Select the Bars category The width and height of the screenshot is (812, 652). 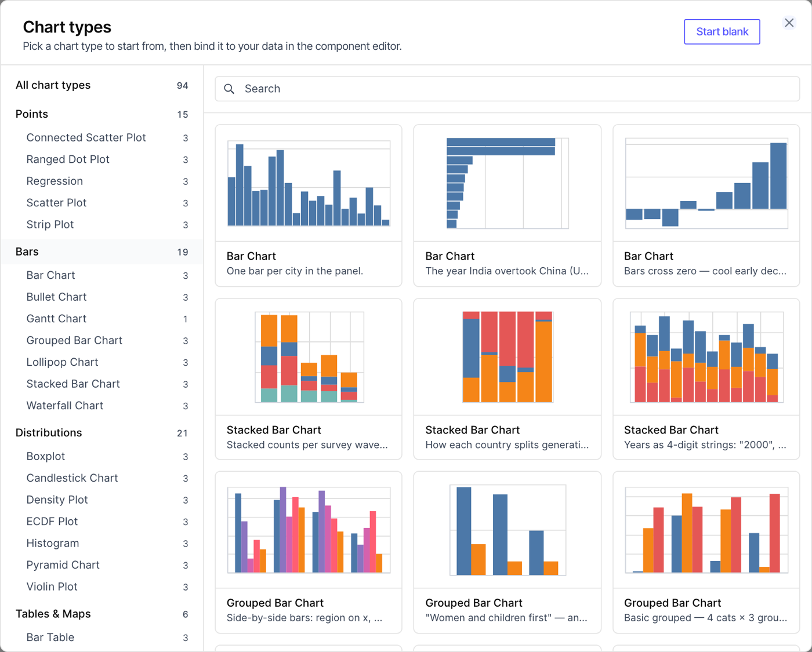coord(102,252)
